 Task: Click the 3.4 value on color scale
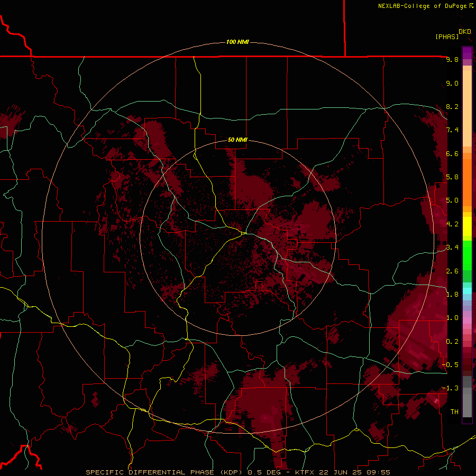click(x=452, y=248)
